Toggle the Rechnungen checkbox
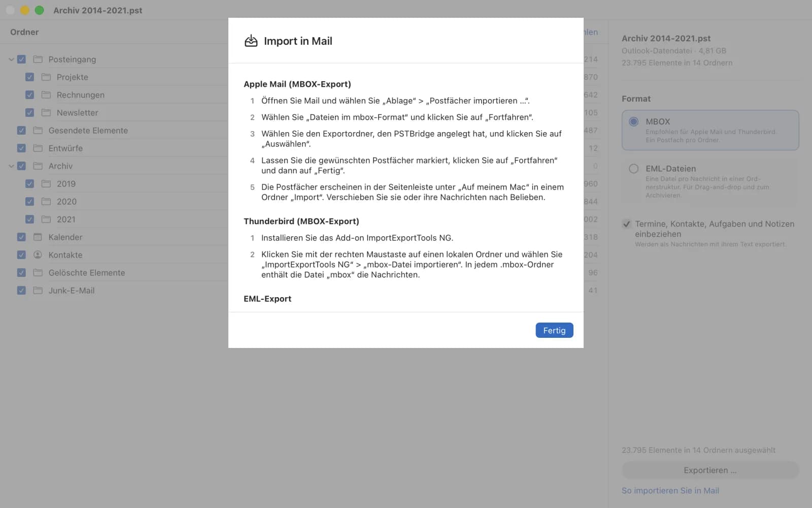Image resolution: width=812 pixels, height=508 pixels. pos(29,95)
